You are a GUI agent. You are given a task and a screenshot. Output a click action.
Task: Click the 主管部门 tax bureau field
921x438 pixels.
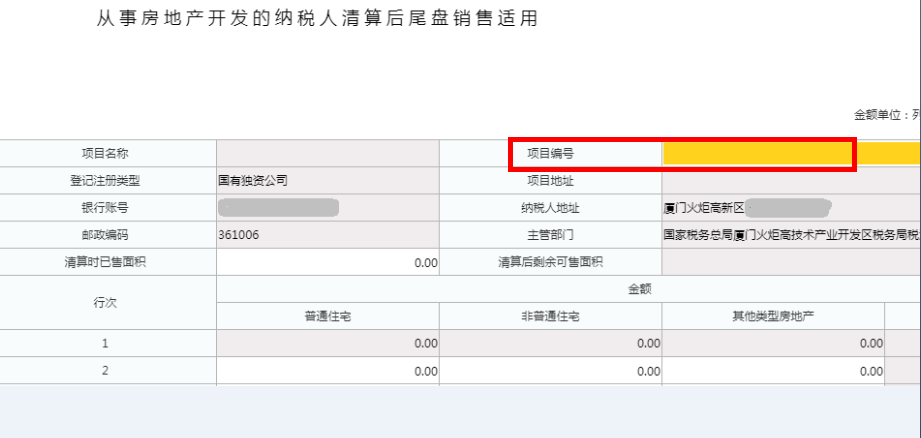(791, 235)
